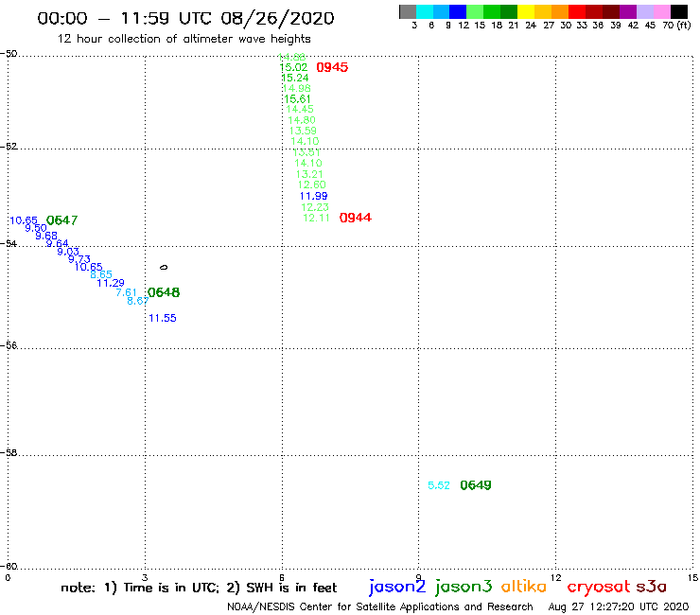
Task: Select the green pass time label 0648
Action: click(164, 292)
